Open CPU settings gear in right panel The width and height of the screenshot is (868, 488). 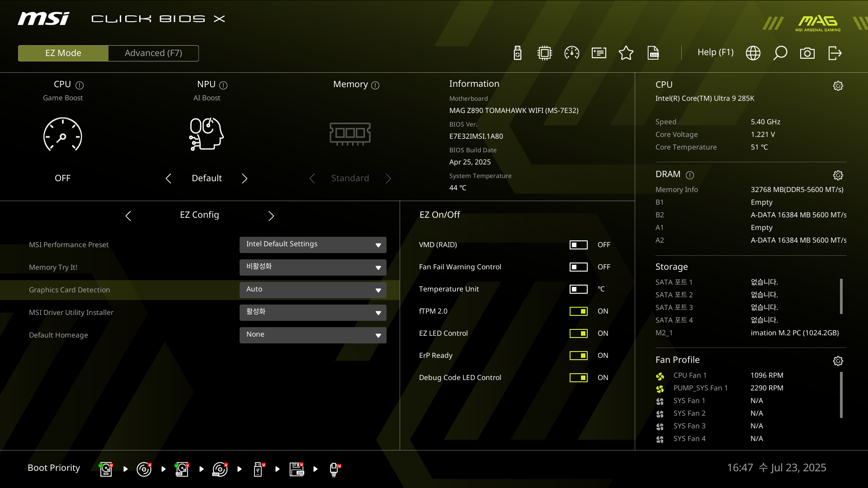838,86
